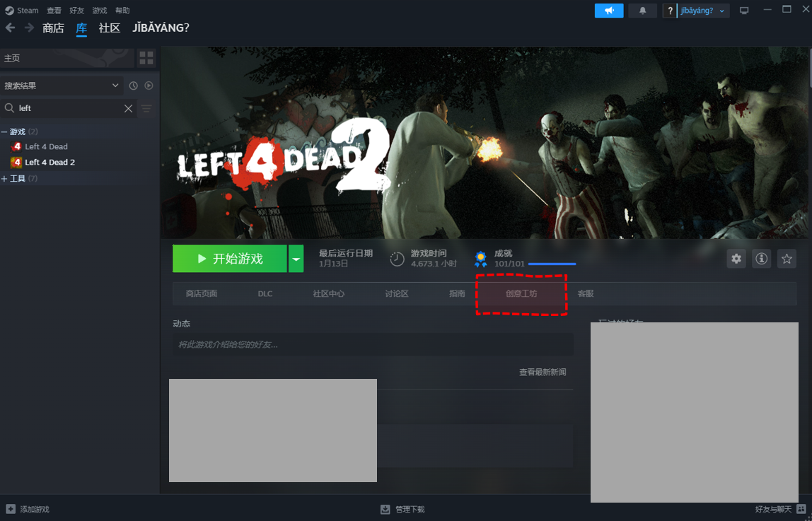Click the Left 4 Dead game icon
The width and height of the screenshot is (812, 521).
tap(16, 146)
